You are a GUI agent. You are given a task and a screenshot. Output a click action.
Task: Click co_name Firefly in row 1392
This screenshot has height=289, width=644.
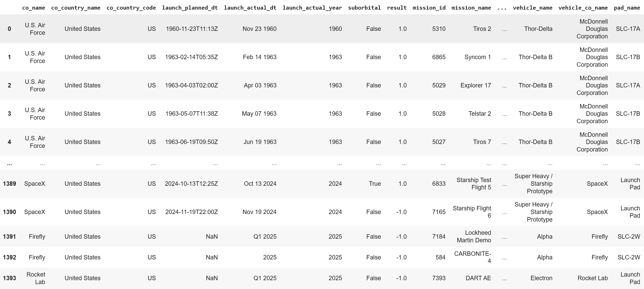coord(37,257)
